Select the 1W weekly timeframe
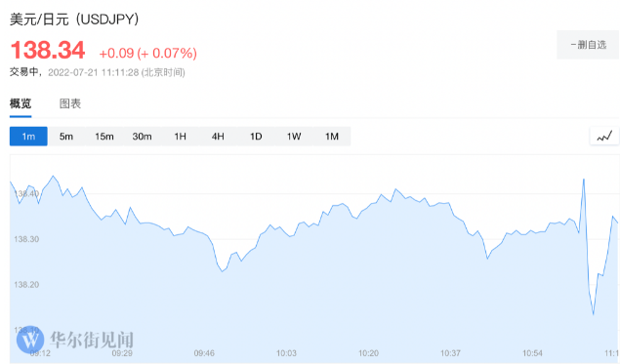The width and height of the screenshot is (620, 364). point(294,137)
